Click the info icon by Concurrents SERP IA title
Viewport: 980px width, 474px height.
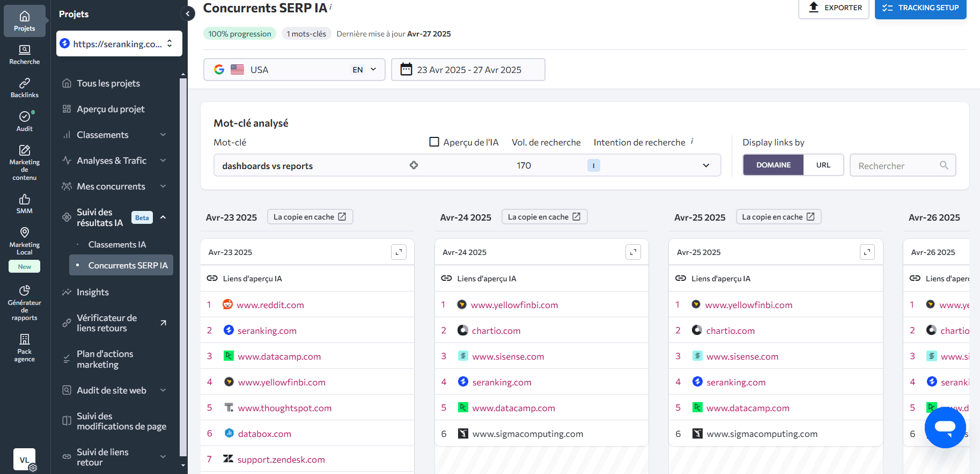click(x=330, y=6)
